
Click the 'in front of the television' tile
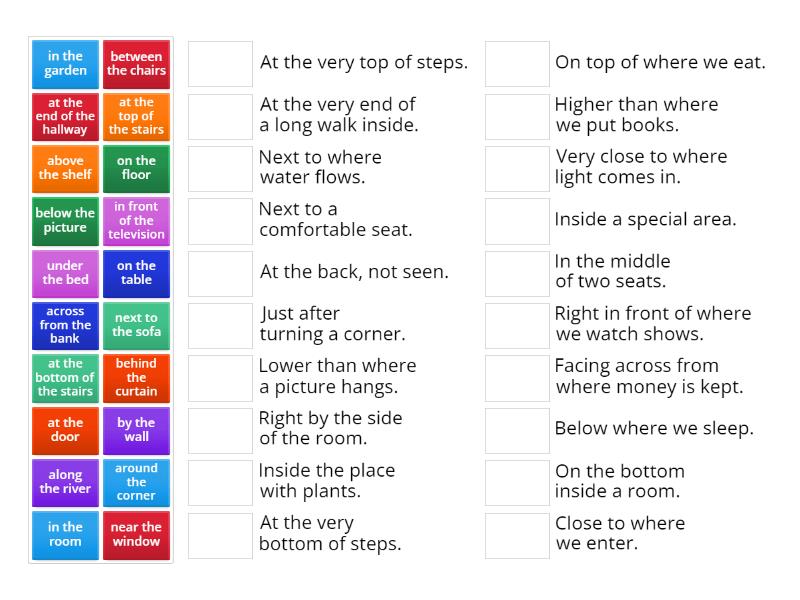point(137,220)
